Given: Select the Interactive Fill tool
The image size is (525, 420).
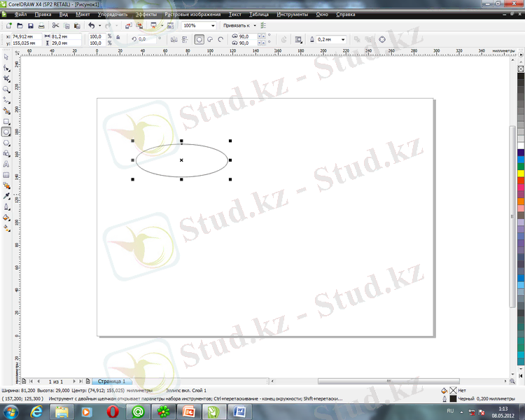Looking at the screenshot, I should coord(6,228).
